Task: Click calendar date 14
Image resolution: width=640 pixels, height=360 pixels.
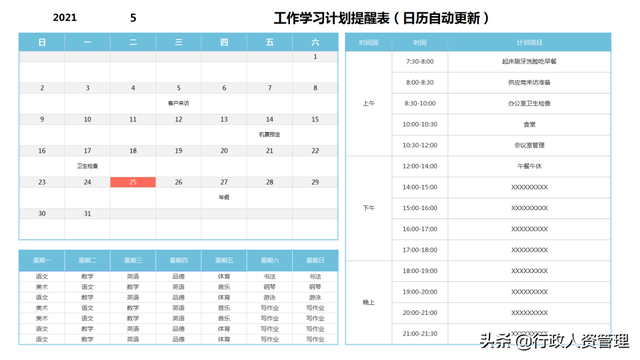Action: pyautogui.click(x=269, y=119)
